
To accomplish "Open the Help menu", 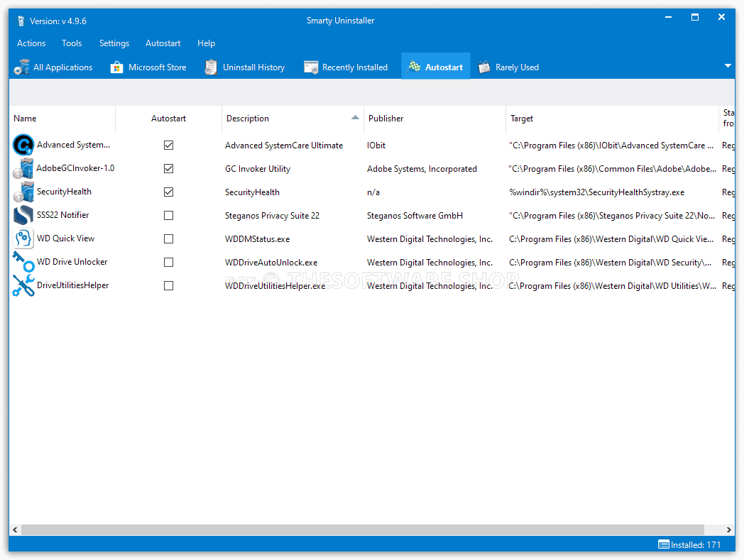I will (x=206, y=43).
